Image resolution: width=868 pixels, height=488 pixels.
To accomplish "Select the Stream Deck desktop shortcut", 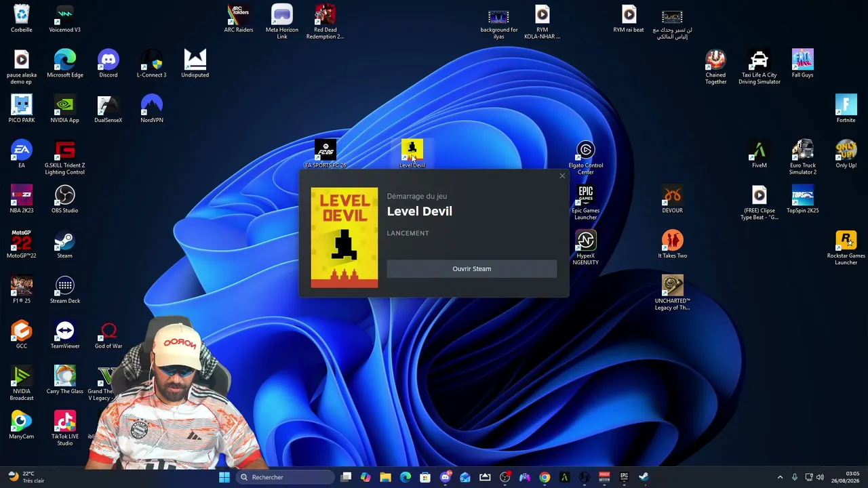I will pyautogui.click(x=65, y=290).
